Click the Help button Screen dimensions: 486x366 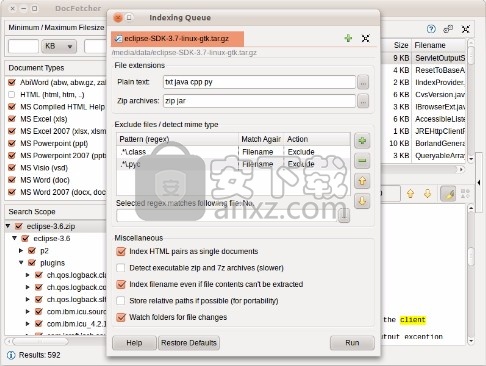pos(134,343)
